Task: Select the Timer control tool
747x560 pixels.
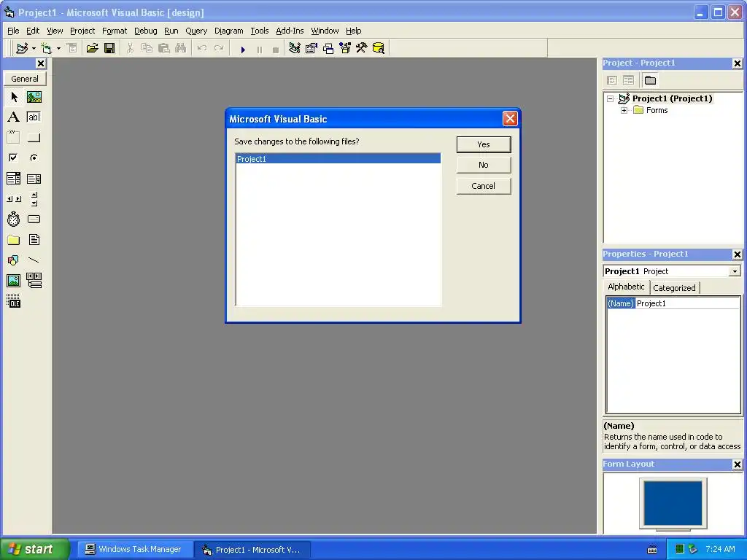Action: tap(14, 219)
